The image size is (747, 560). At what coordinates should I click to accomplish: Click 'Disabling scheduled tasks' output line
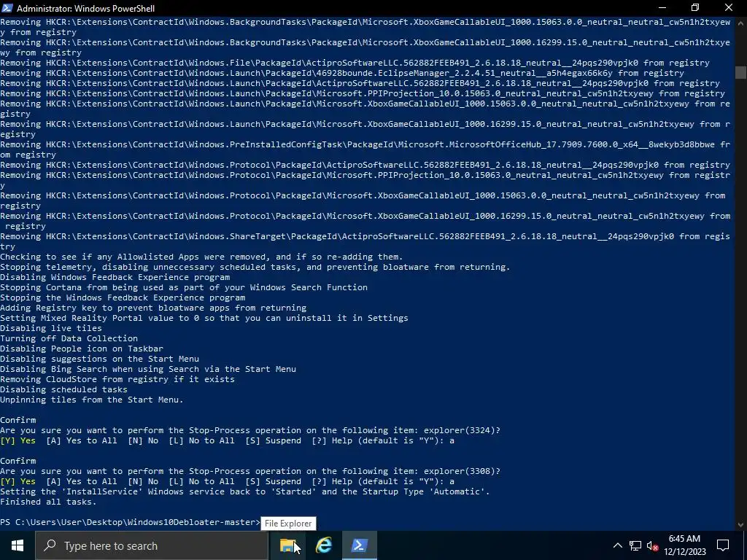tap(64, 389)
